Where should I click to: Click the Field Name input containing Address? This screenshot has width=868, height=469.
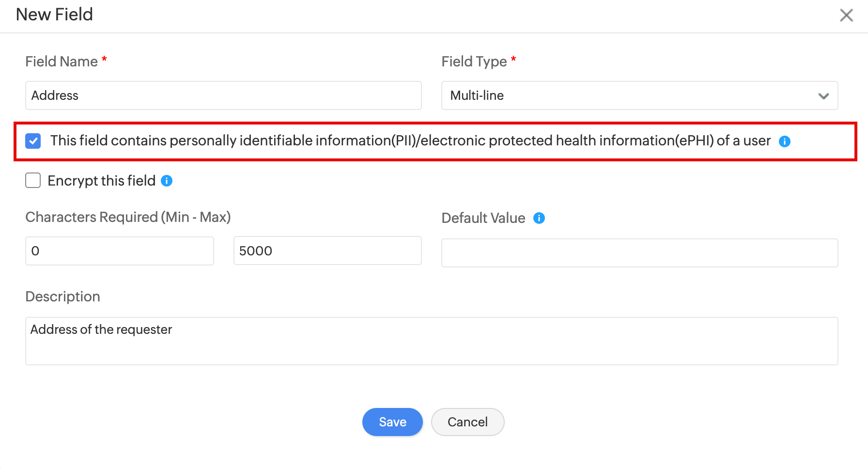click(223, 95)
